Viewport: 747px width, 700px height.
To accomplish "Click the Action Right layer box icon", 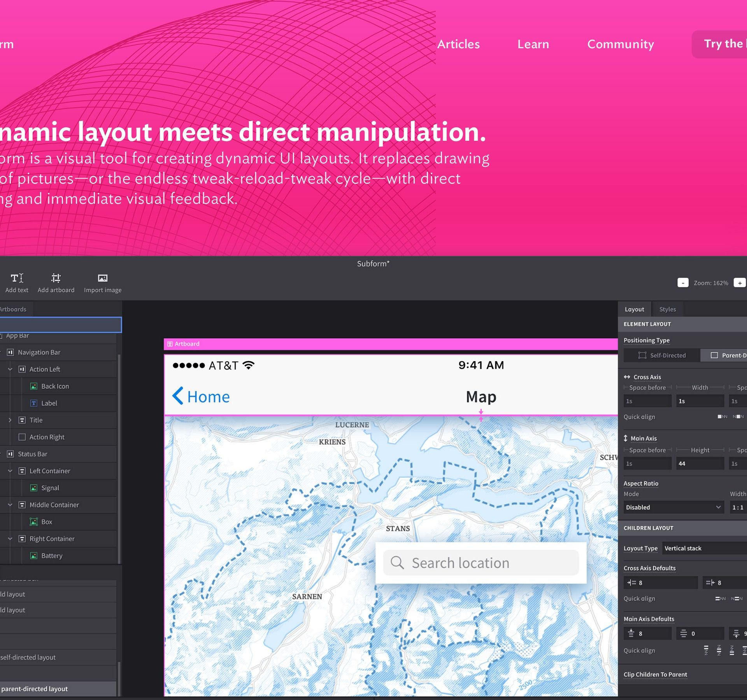I will click(x=22, y=437).
